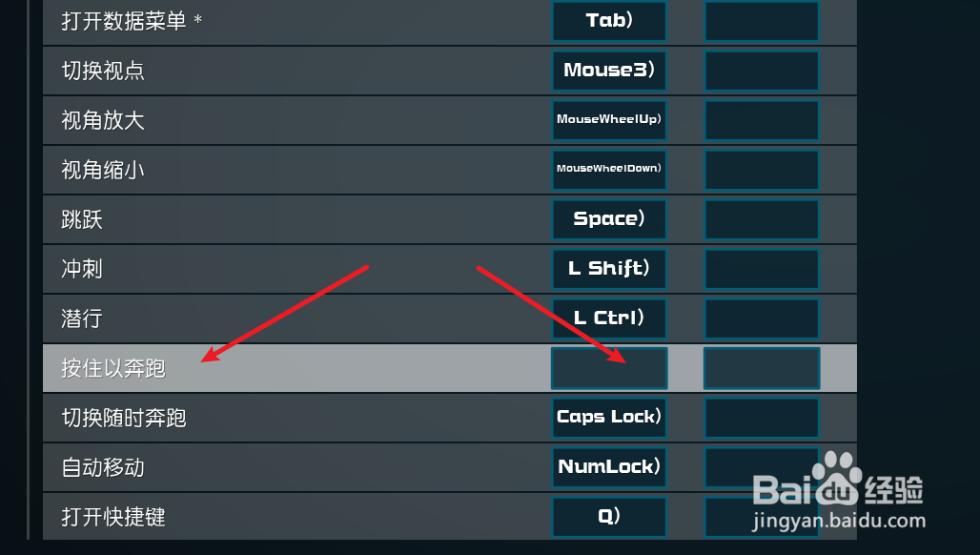The image size is (980, 555).
Task: Click secondary keybind slot for 视角放大
Action: (x=762, y=120)
